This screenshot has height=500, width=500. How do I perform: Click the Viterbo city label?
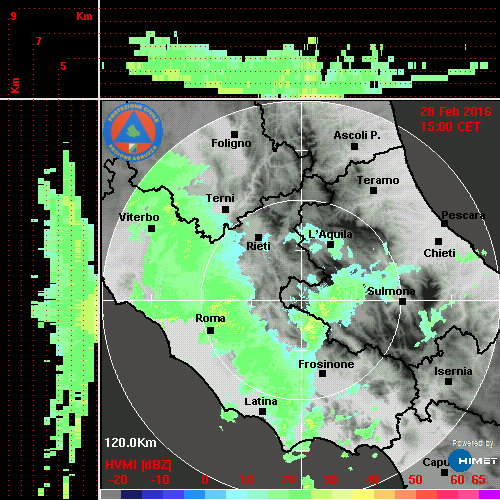(x=139, y=217)
